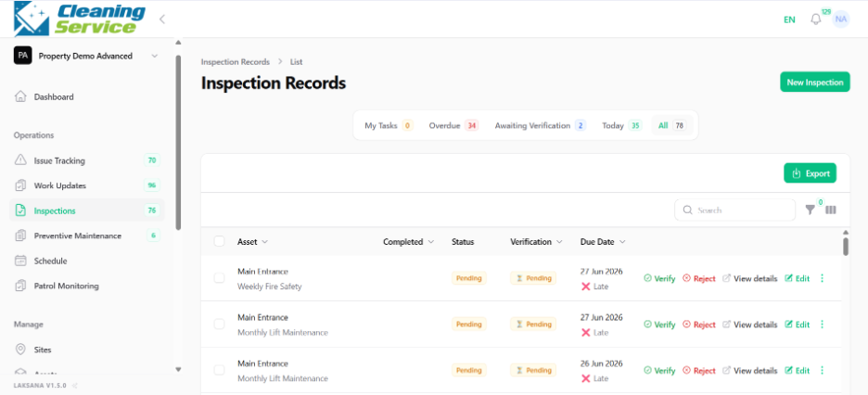Click the Cleaning Service logo

point(79,19)
